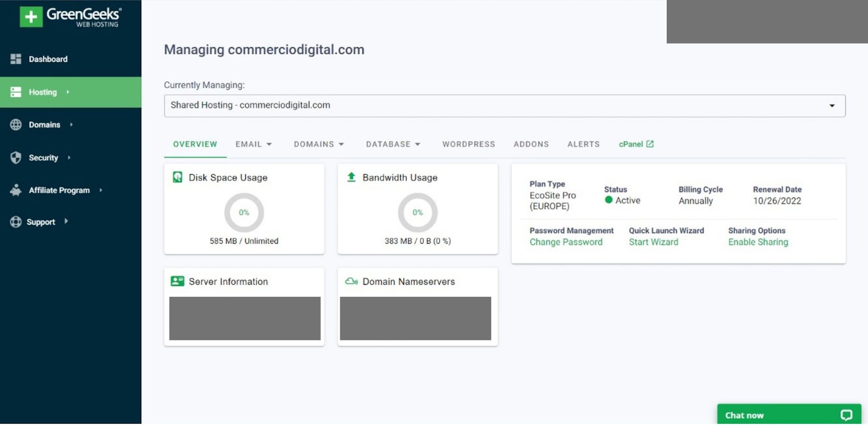Click the Change Password link
868x434 pixels.
566,242
